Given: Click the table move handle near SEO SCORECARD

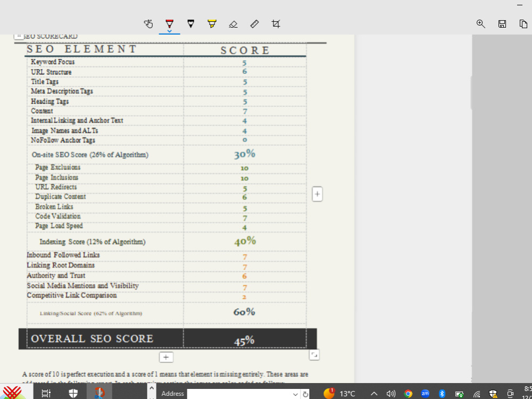Looking at the screenshot, I should pos(19,36).
